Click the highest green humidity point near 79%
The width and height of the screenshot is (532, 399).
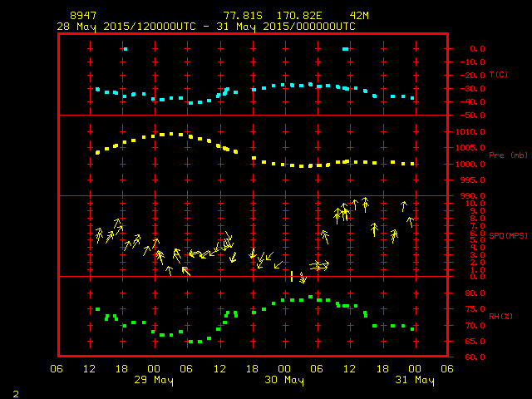tap(310, 297)
